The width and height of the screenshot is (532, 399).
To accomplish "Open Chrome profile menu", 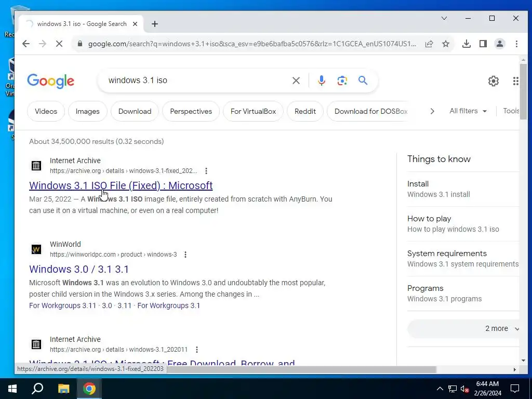I will [500, 44].
